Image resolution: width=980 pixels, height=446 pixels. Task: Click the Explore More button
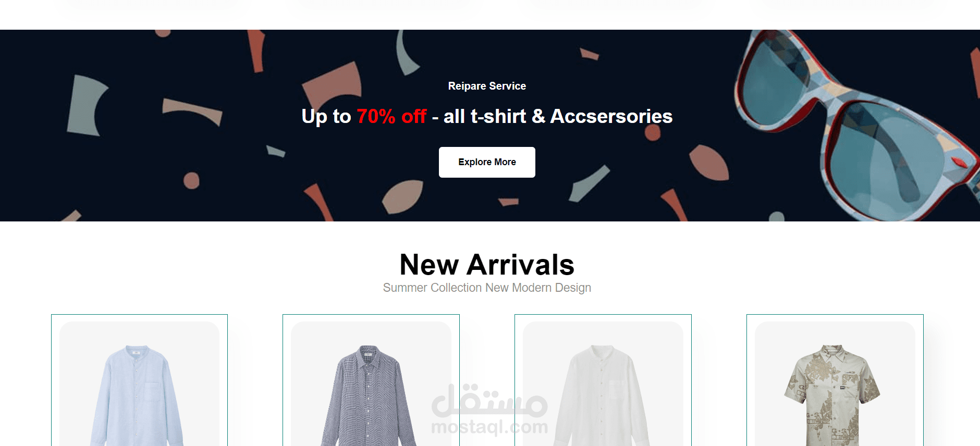point(487,162)
